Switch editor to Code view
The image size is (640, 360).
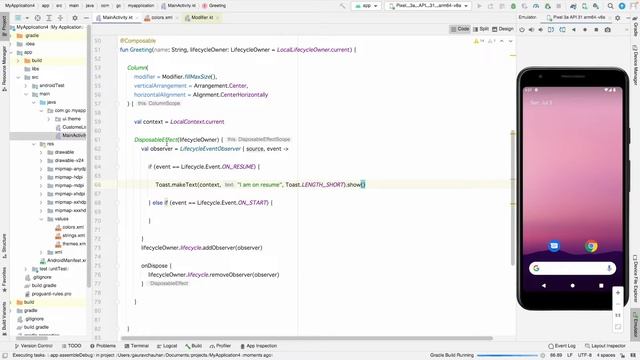[x=460, y=29]
